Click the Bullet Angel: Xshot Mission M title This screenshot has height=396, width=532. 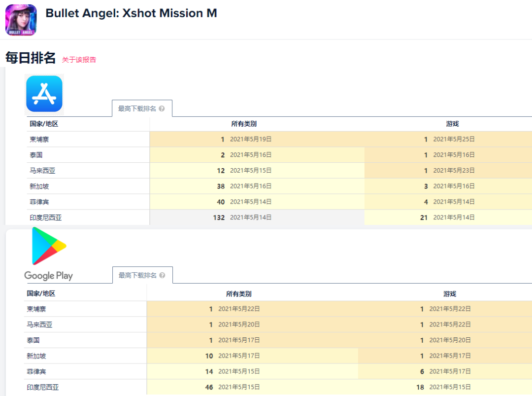click(x=131, y=13)
